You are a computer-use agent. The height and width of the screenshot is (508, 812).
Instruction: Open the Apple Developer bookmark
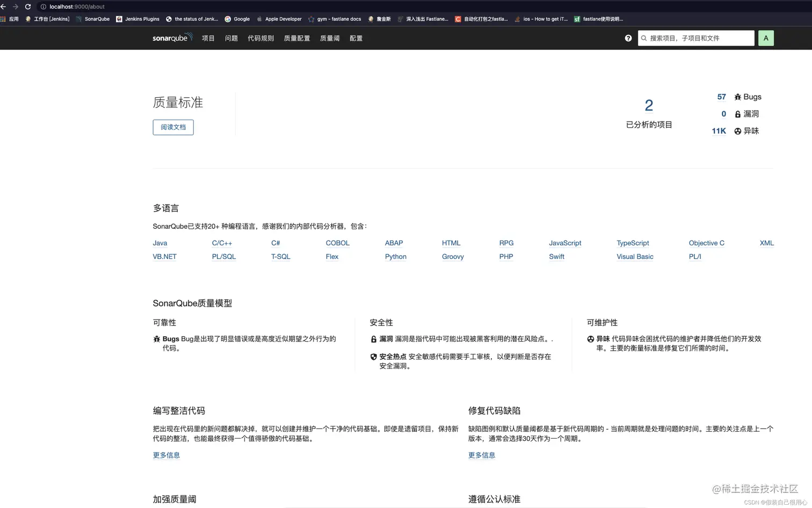[x=279, y=19]
